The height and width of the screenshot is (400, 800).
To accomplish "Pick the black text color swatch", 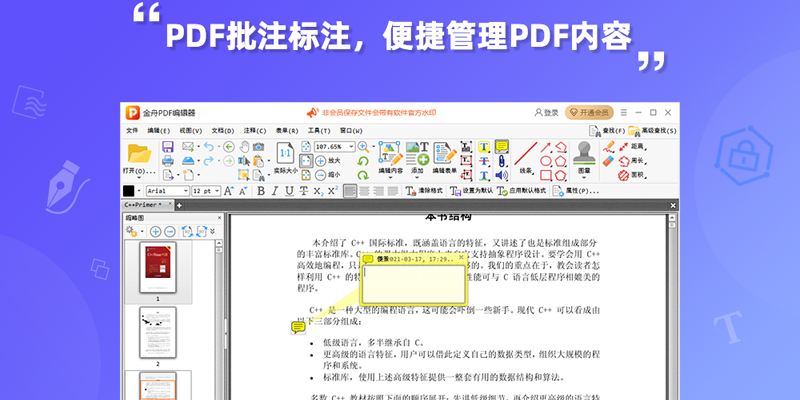I will 129,191.
